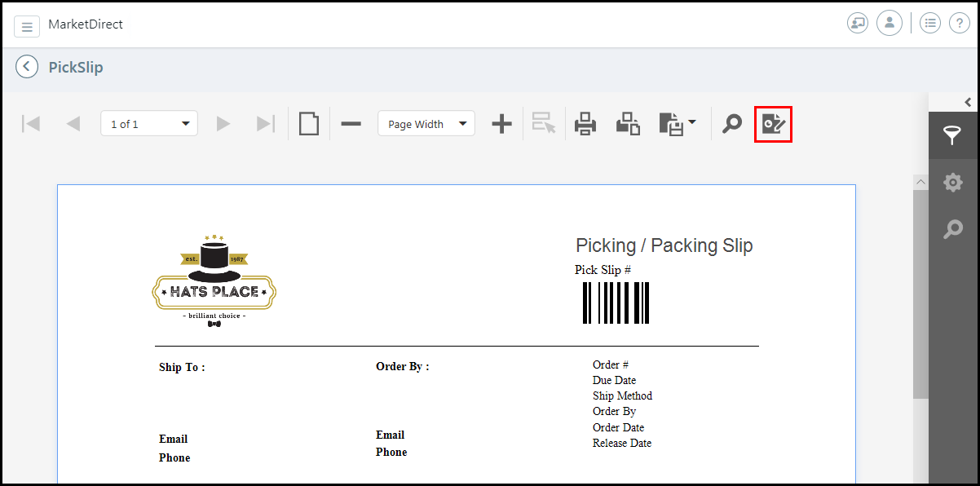The height and width of the screenshot is (486, 980).
Task: Zoom in with the plus icon
Action: point(502,124)
